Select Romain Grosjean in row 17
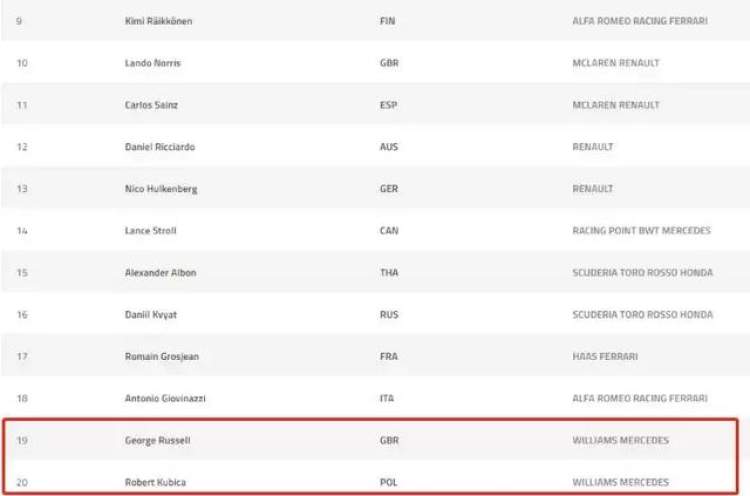This screenshot has height=496, width=750. 162,357
